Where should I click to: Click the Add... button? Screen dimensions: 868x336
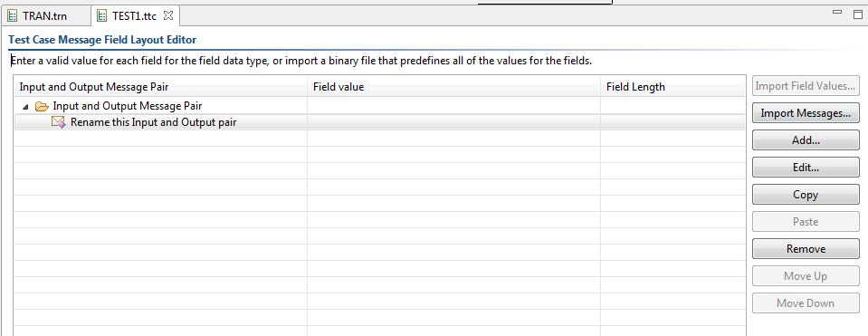806,140
